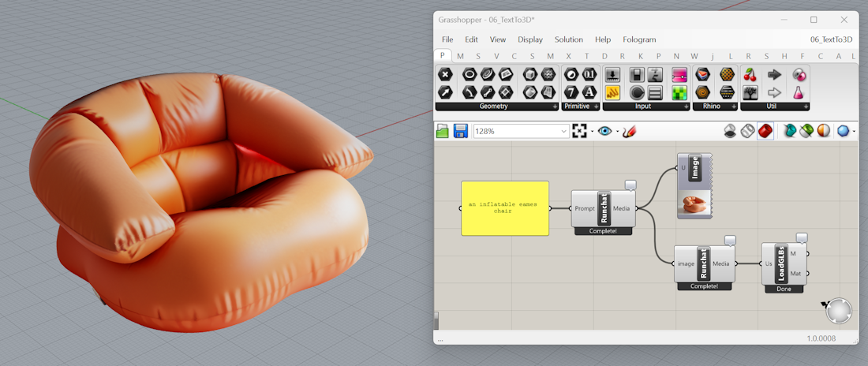Select the Cherry Picker icon in Util
The width and height of the screenshot is (868, 366).
pos(750,74)
